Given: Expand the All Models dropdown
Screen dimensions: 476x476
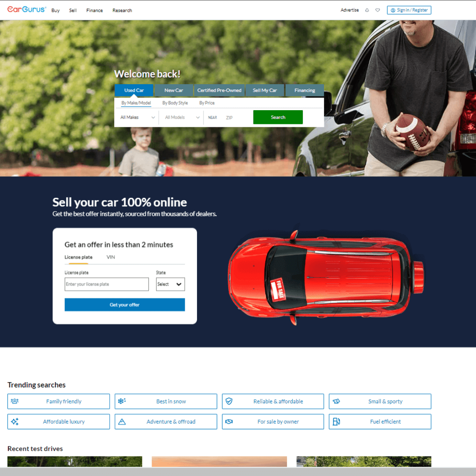Looking at the screenshot, I should [x=182, y=117].
